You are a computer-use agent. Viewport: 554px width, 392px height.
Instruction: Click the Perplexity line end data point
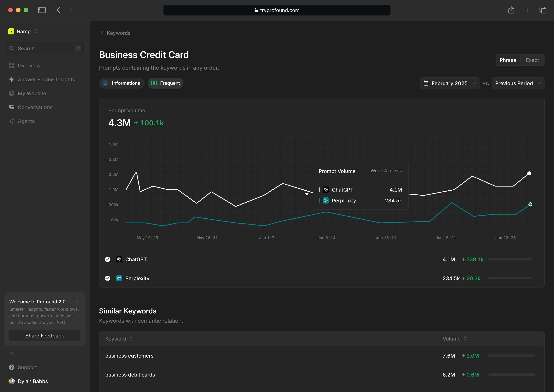530,205
